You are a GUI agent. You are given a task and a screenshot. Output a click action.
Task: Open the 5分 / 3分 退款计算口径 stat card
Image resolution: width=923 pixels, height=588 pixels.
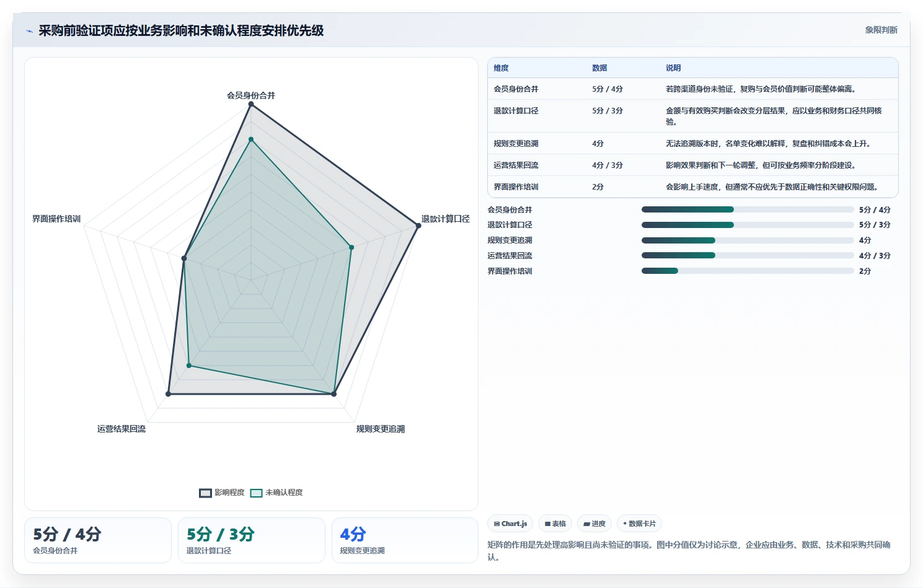252,540
